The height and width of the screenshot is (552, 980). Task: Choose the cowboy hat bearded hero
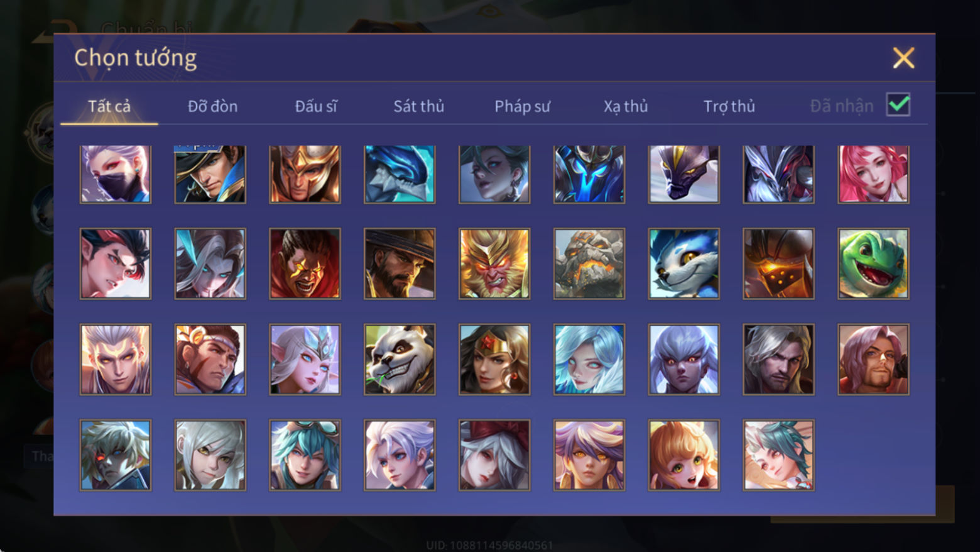pyautogui.click(x=400, y=263)
